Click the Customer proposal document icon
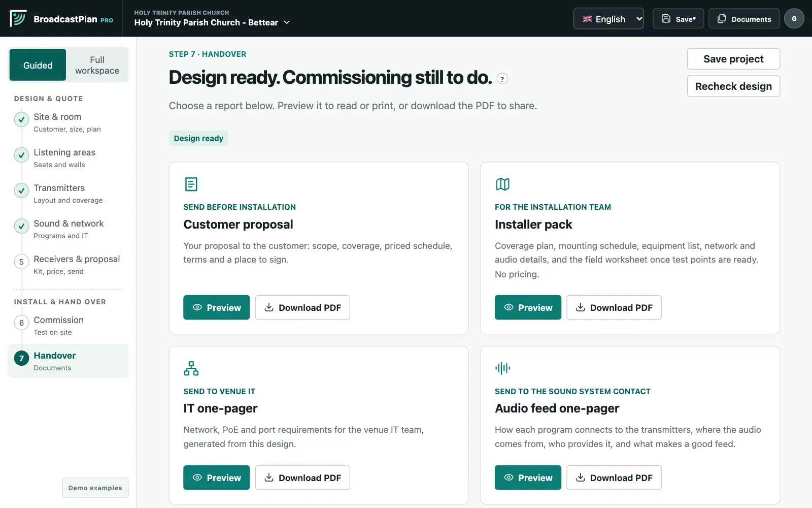Image resolution: width=812 pixels, height=508 pixels. point(191,184)
